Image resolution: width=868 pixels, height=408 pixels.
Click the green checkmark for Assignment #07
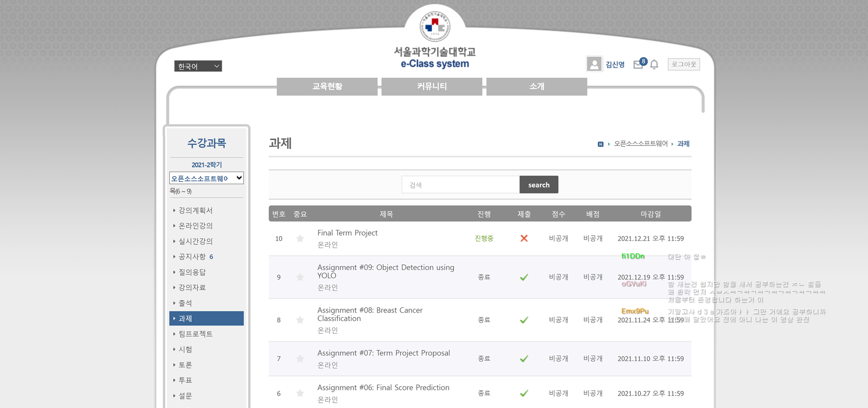[x=524, y=358]
